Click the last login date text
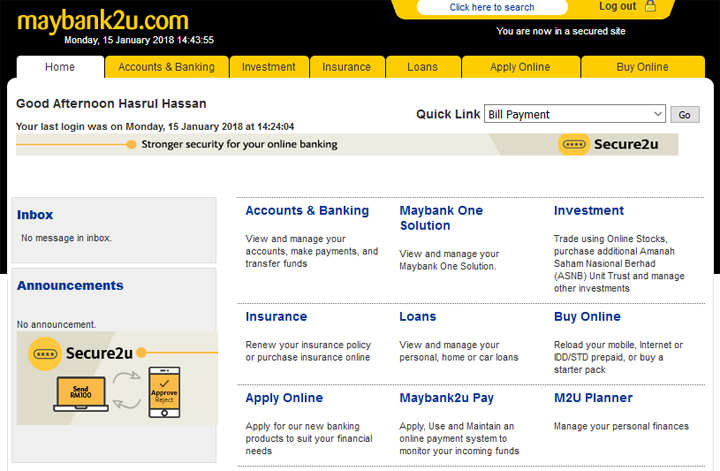 [155, 127]
